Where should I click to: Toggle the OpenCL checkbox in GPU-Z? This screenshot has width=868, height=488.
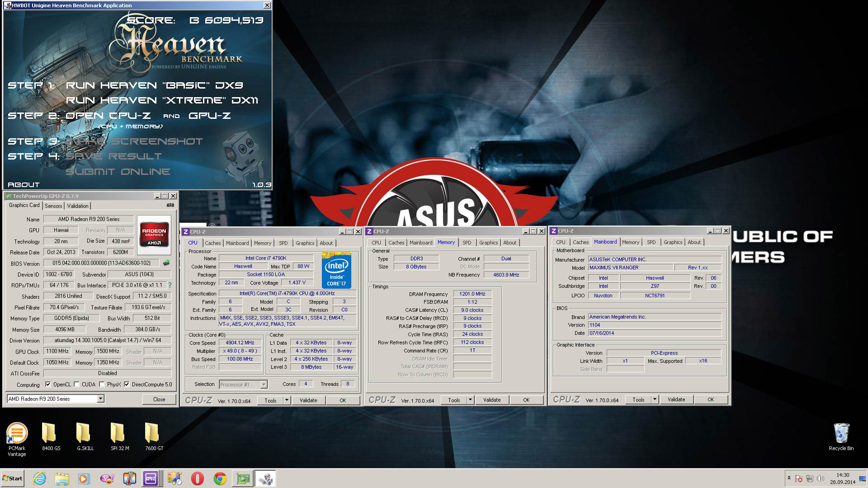(48, 385)
